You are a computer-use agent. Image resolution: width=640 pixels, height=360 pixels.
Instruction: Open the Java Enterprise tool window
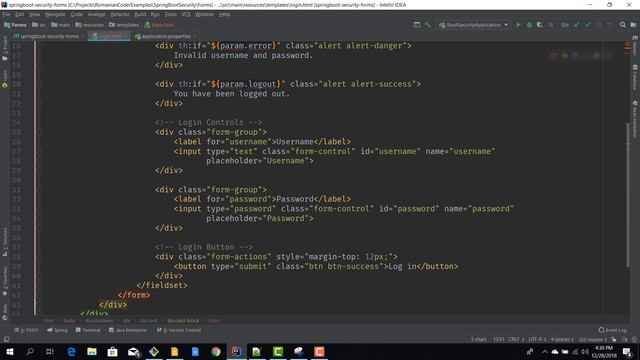(x=127, y=330)
